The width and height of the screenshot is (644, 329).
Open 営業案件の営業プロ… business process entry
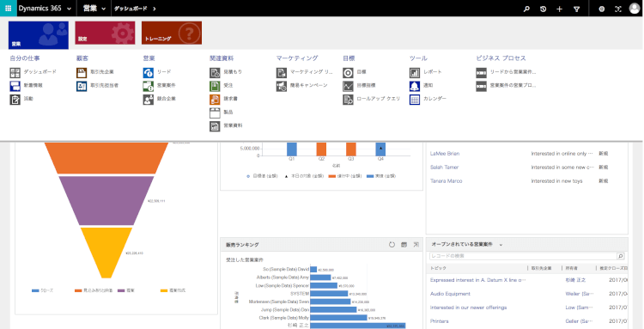tap(507, 85)
